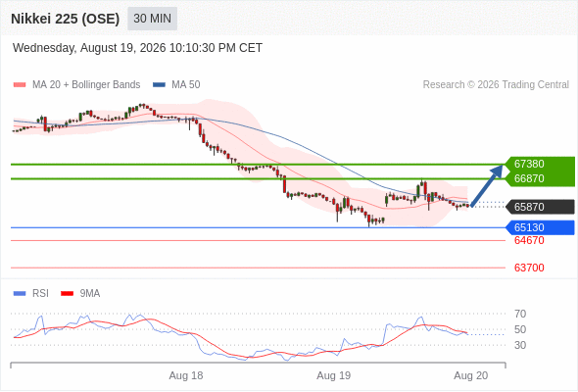Toggle the MA 50 legend label
The image size is (578, 392).
(186, 85)
